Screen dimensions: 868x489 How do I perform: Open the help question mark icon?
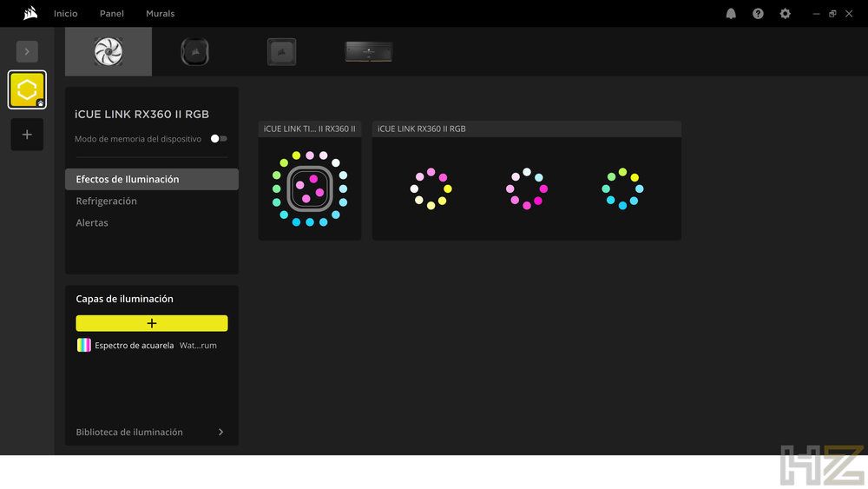click(x=758, y=13)
